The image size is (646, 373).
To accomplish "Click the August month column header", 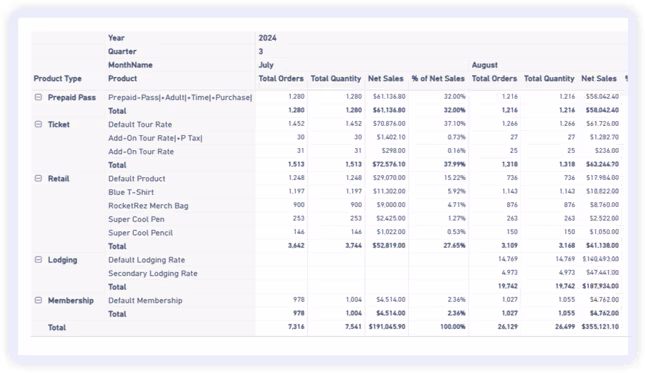I will pyautogui.click(x=484, y=65).
